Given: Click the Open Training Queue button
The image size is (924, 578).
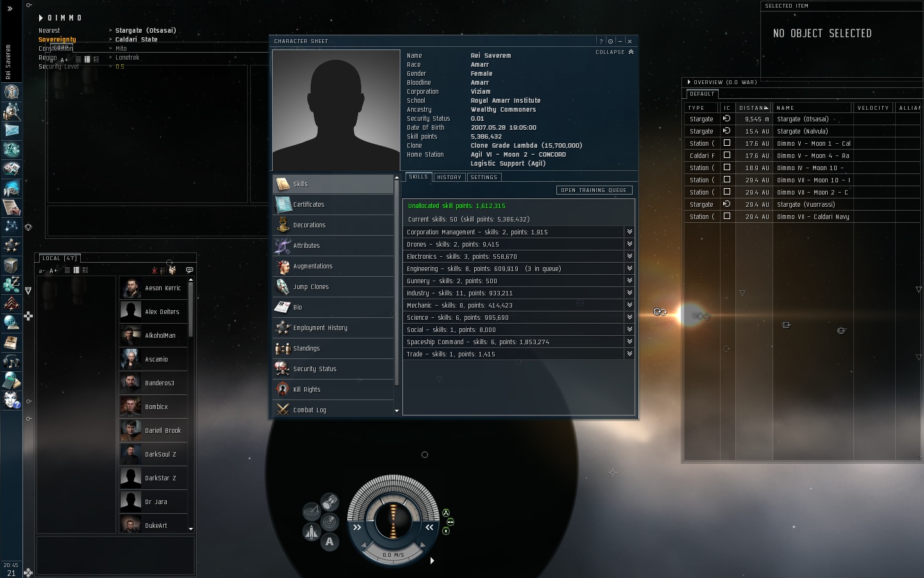Looking at the screenshot, I should 594,190.
